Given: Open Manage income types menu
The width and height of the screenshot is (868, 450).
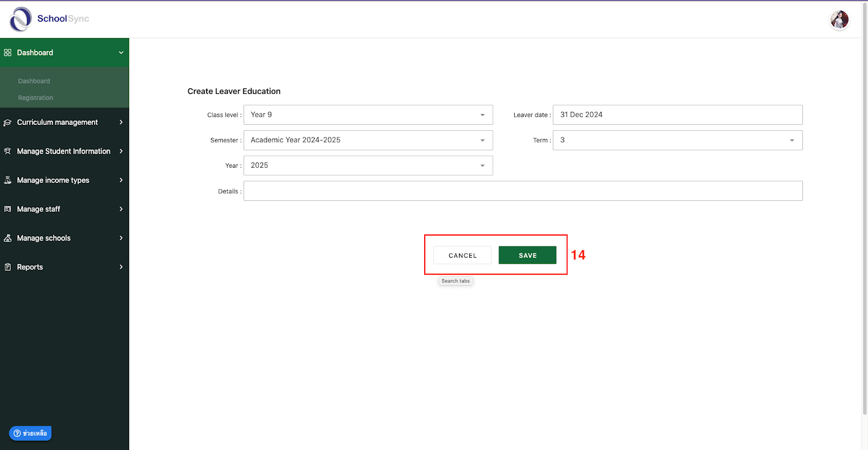Looking at the screenshot, I should (x=65, y=180).
